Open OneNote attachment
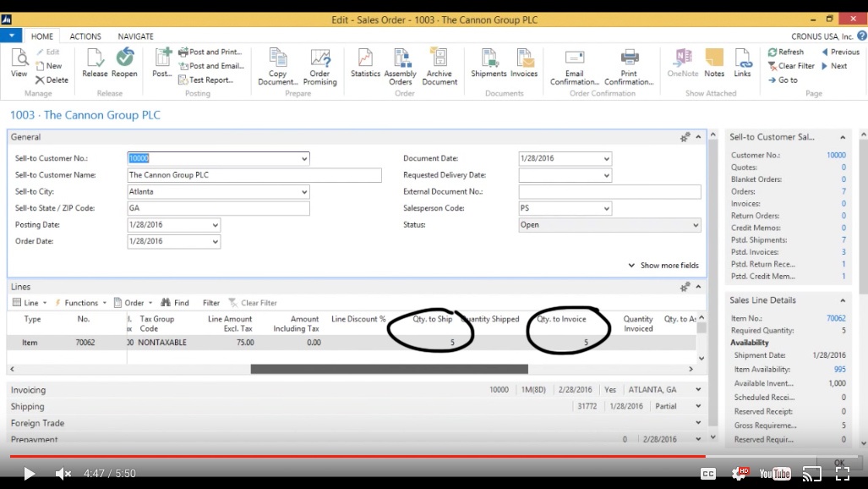This screenshot has width=868, height=489. pos(683,63)
